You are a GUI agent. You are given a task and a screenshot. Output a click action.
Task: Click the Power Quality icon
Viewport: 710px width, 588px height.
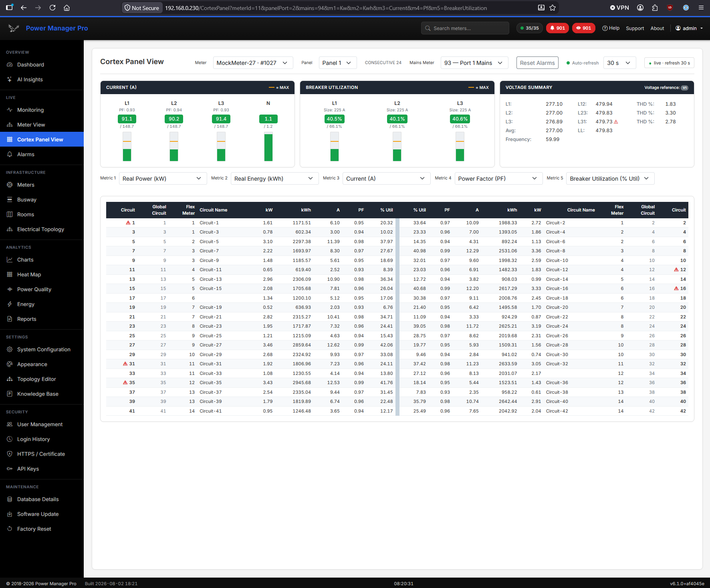pyautogui.click(x=10, y=289)
